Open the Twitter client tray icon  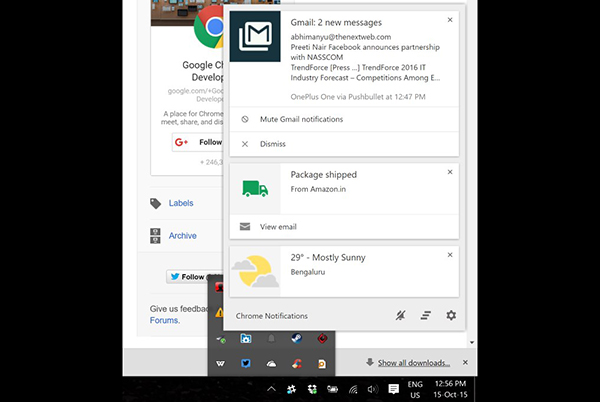(246, 363)
